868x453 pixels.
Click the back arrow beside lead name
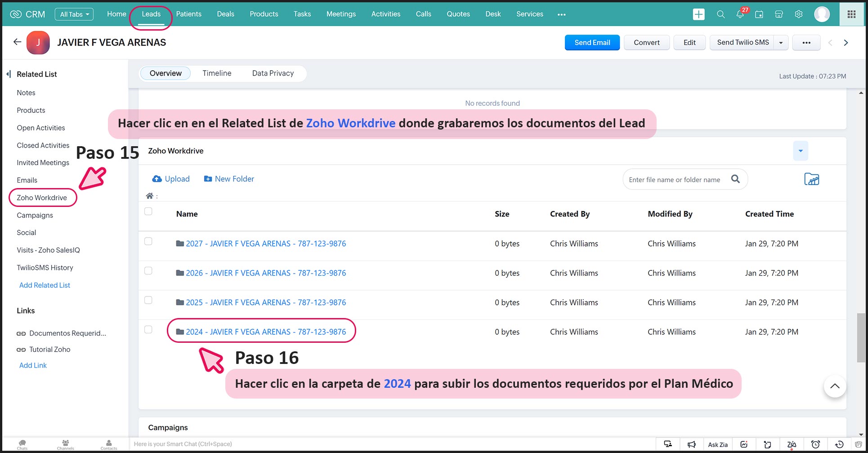coord(17,42)
